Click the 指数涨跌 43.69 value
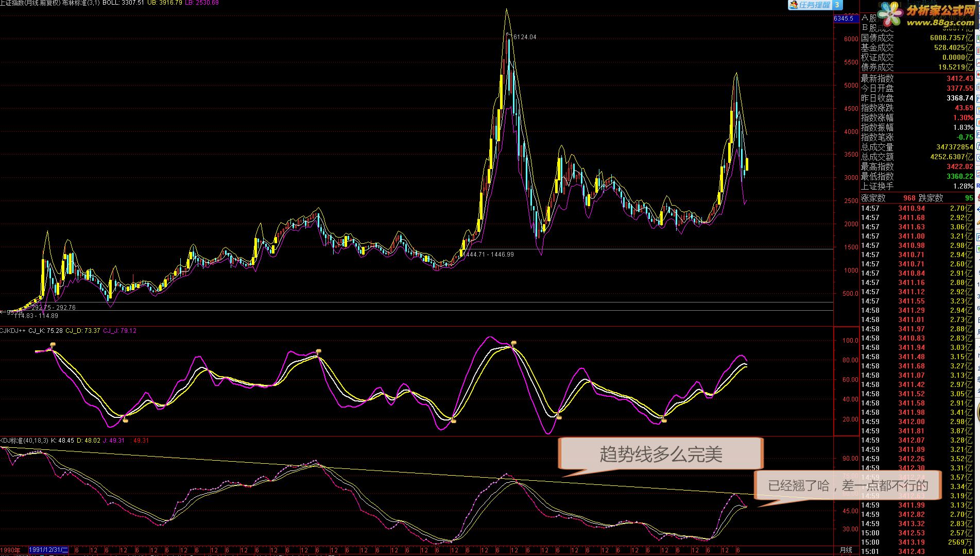 (964, 108)
